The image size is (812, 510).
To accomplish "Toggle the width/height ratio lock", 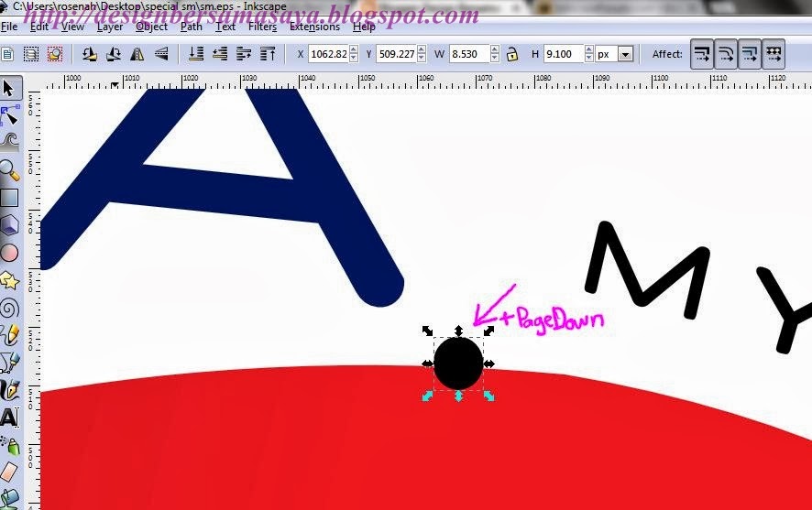I will pos(512,54).
